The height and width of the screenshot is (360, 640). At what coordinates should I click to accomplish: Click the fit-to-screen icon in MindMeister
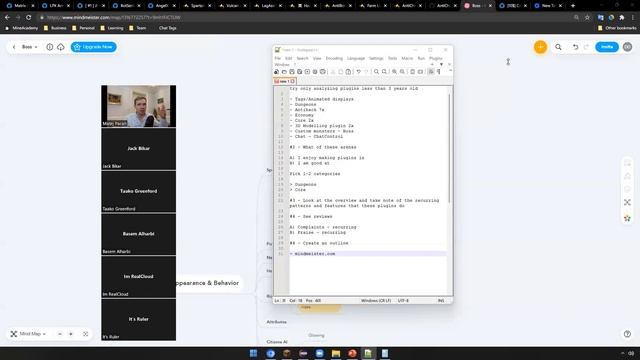point(86,334)
